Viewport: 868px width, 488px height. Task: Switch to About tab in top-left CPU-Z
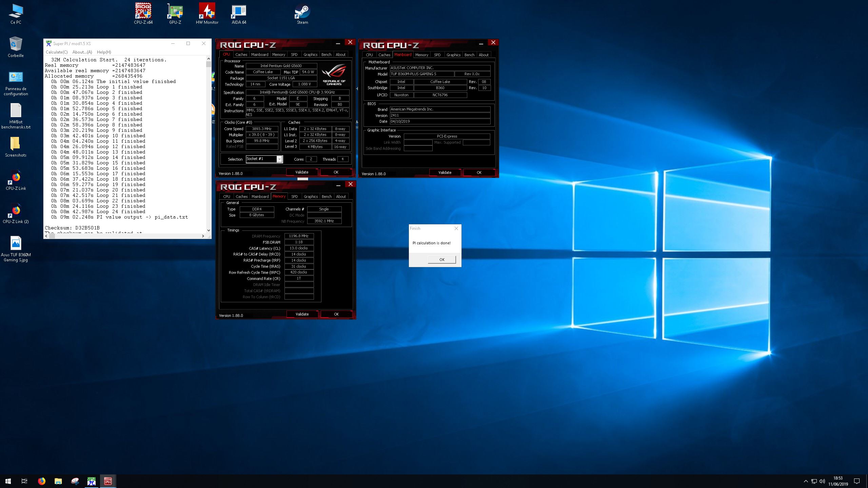pos(341,55)
